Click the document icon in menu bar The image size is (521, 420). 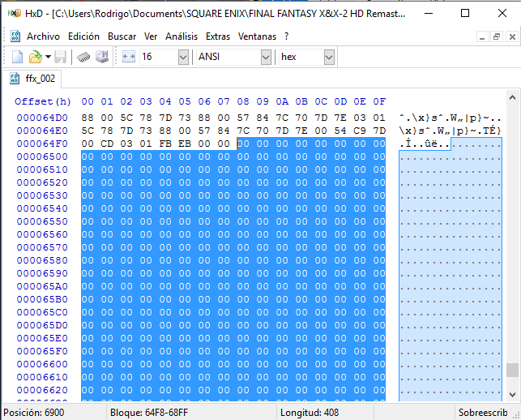point(15,36)
